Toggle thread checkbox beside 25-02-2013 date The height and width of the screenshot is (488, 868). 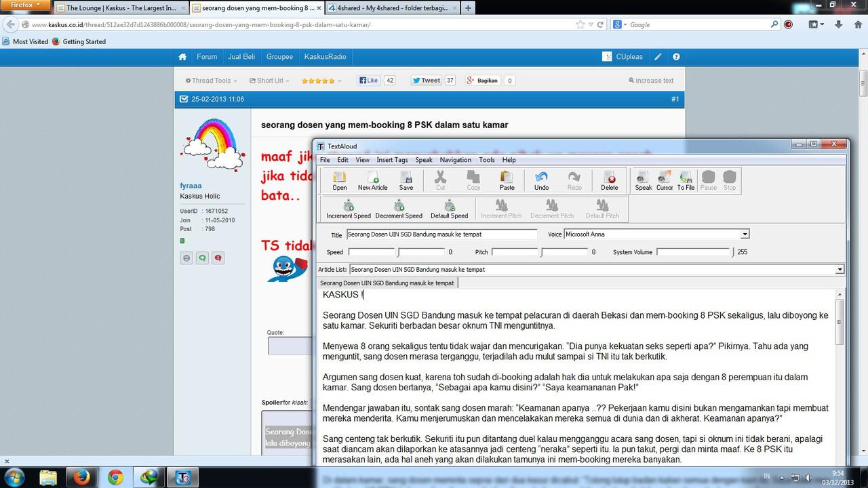pos(184,100)
